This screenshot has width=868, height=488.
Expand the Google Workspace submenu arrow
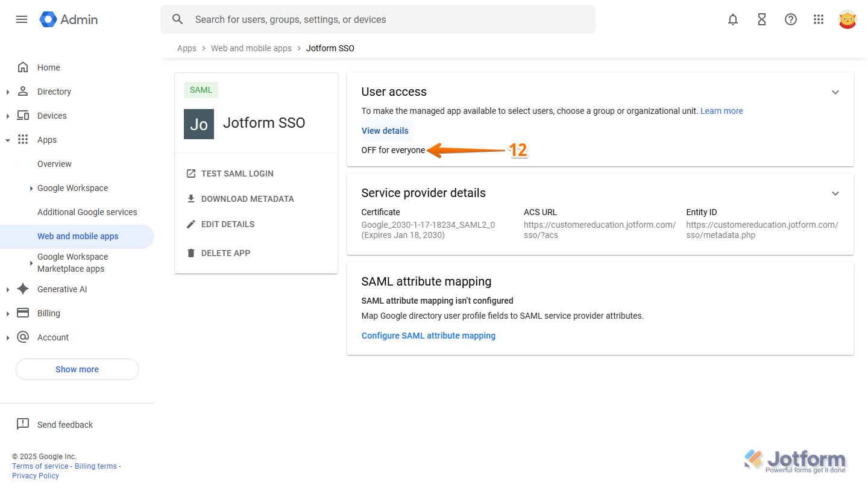pyautogui.click(x=31, y=188)
